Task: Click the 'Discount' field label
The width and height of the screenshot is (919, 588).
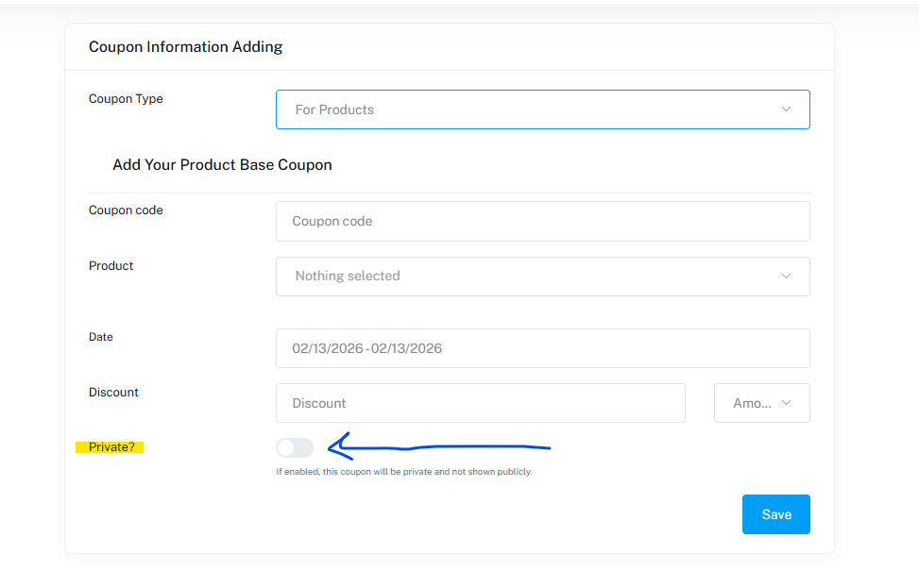Action: pyautogui.click(x=113, y=393)
